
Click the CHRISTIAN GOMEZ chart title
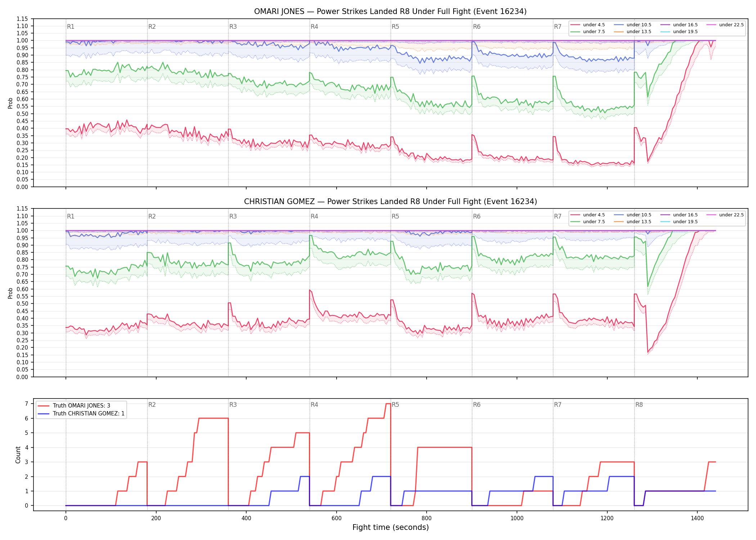[x=390, y=202]
